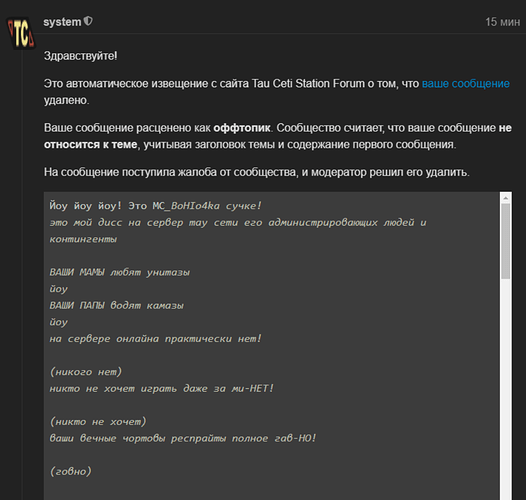This screenshot has height=500, width=526.
Task: Click the 'Здравствуйте!' greeting text
Action: 81,56
